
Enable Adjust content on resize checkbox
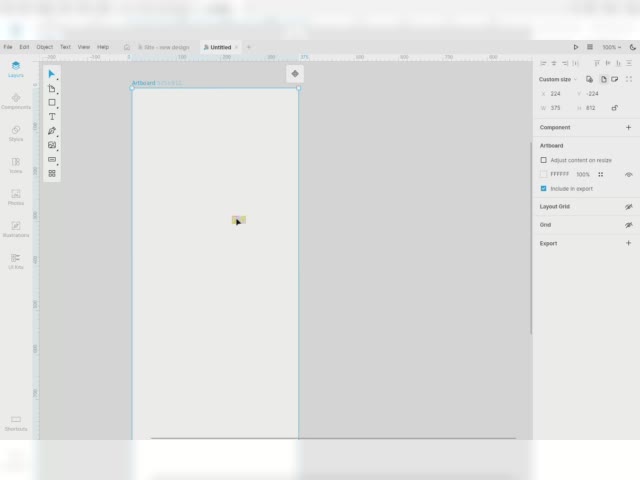543,160
